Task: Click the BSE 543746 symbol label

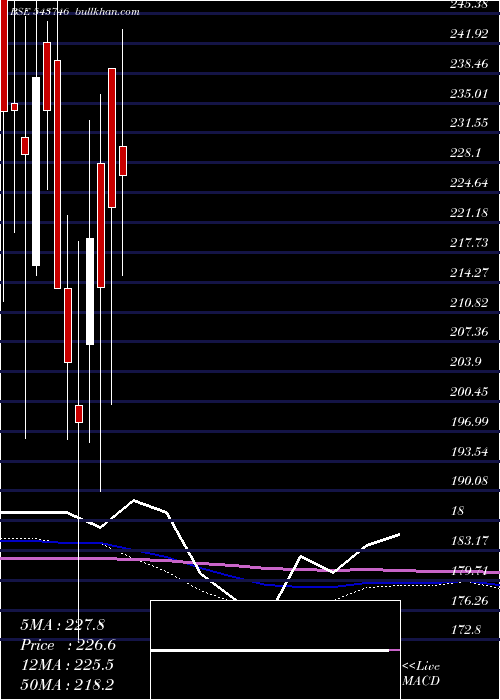Action: click(x=39, y=12)
